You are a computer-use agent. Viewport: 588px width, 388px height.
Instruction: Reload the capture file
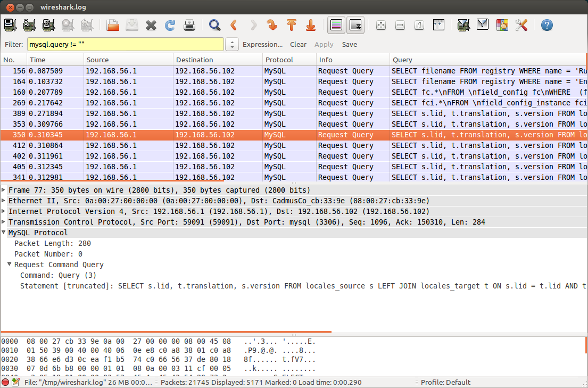click(170, 26)
